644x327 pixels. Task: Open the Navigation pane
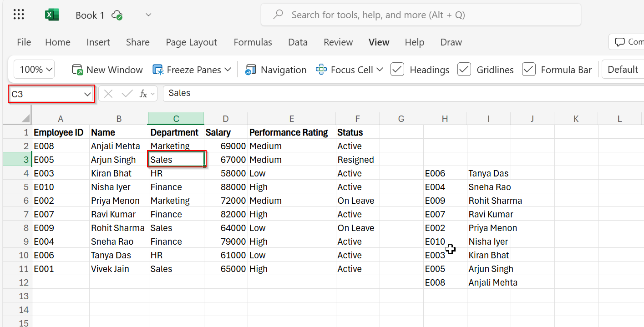[x=275, y=69]
